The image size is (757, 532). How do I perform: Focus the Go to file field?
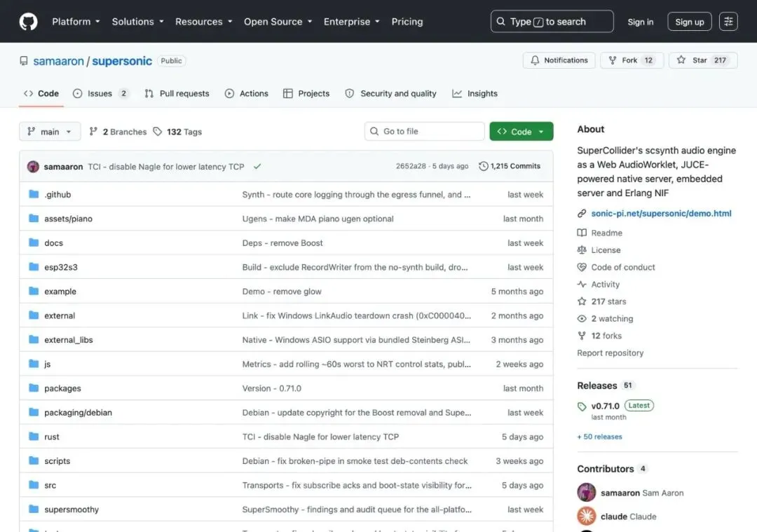(424, 131)
